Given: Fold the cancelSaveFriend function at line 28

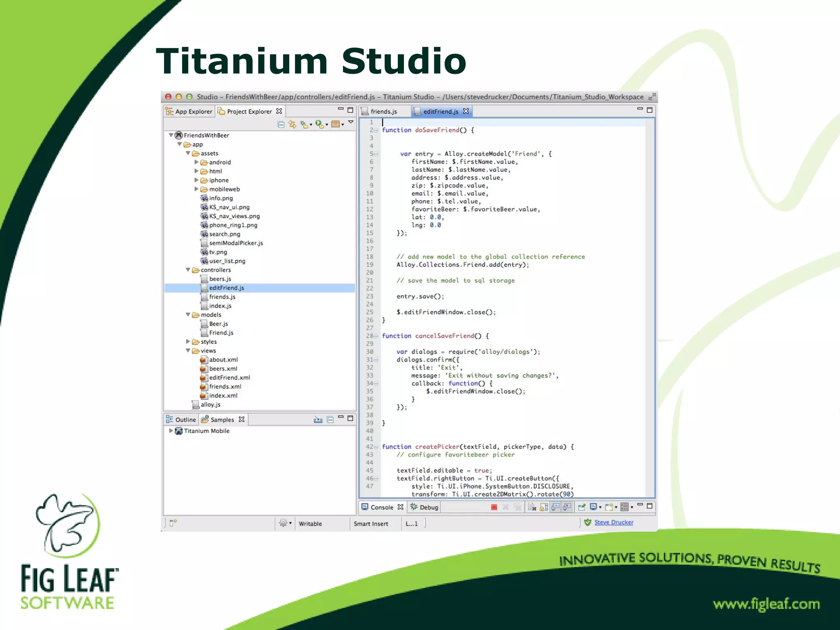Looking at the screenshot, I should tap(376, 336).
